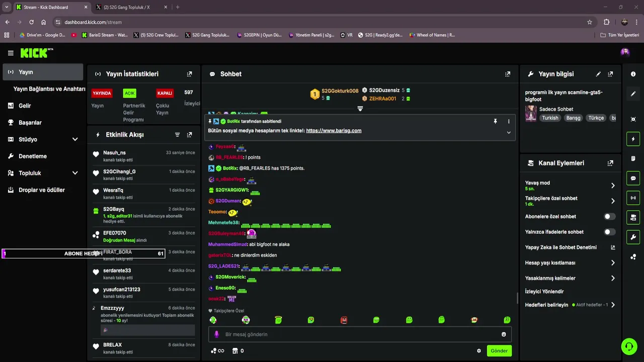Click the Kick logo
644x362 pixels.
(x=37, y=53)
